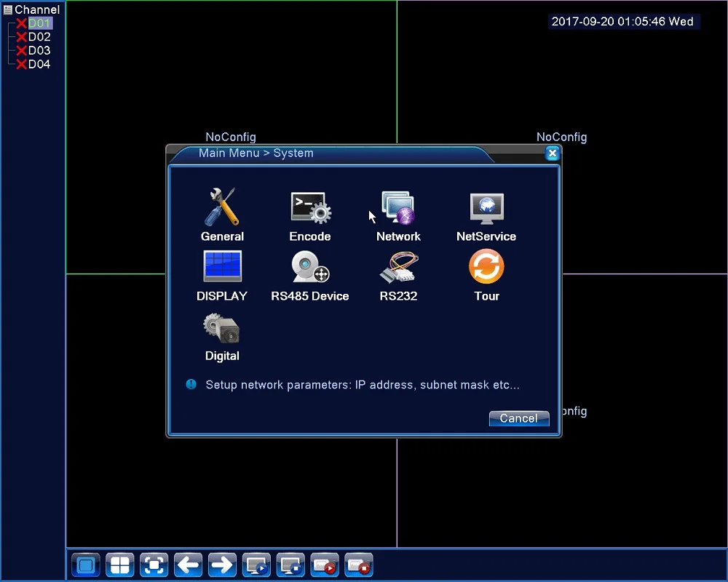Viewport: 728px width, 582px height.
Task: Open the DISPLAY settings icon
Action: click(222, 266)
